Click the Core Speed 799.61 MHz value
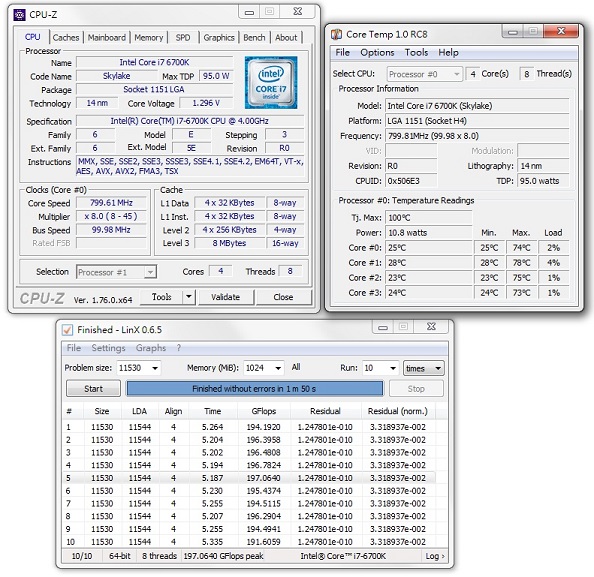The width and height of the screenshot is (594, 577). tap(111, 203)
